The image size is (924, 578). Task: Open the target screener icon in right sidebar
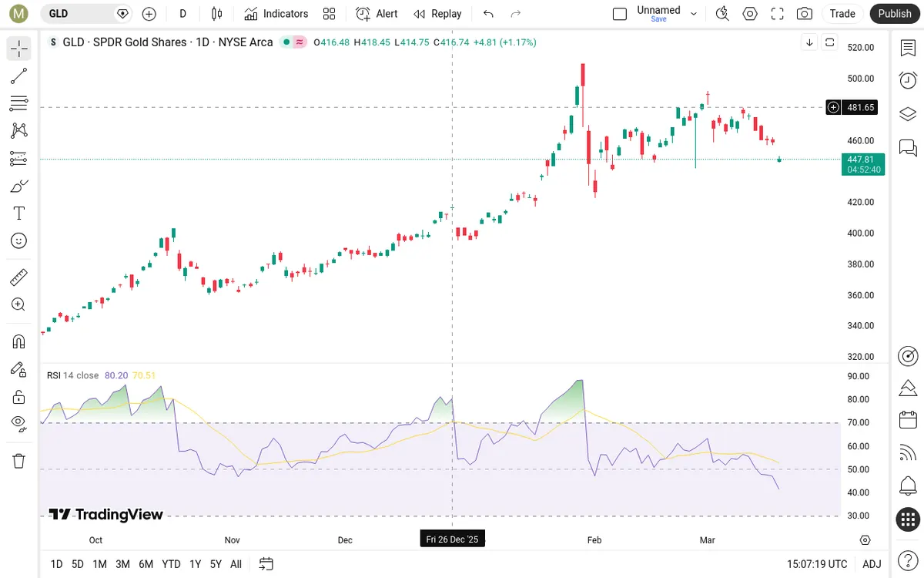(908, 356)
